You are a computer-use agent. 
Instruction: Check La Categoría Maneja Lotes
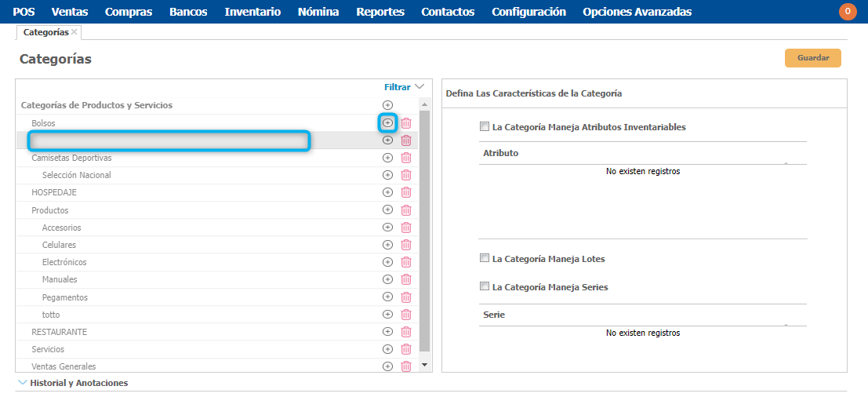pyautogui.click(x=485, y=258)
